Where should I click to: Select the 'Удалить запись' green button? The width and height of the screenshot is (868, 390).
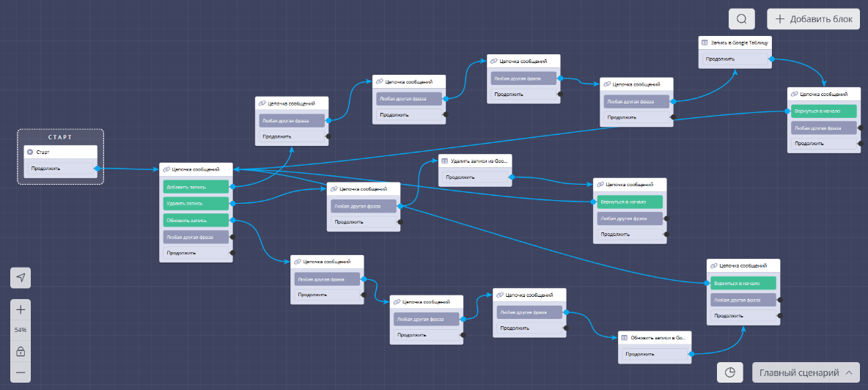[x=195, y=203]
